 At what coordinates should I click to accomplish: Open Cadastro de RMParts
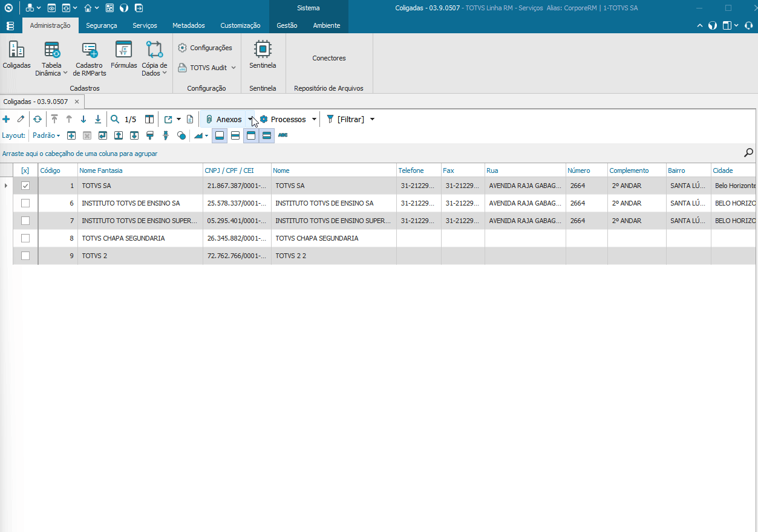tap(90, 59)
